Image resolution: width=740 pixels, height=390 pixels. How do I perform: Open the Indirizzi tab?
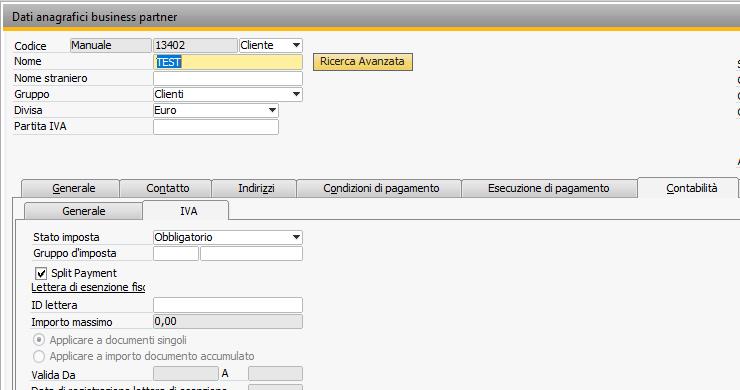point(254,188)
